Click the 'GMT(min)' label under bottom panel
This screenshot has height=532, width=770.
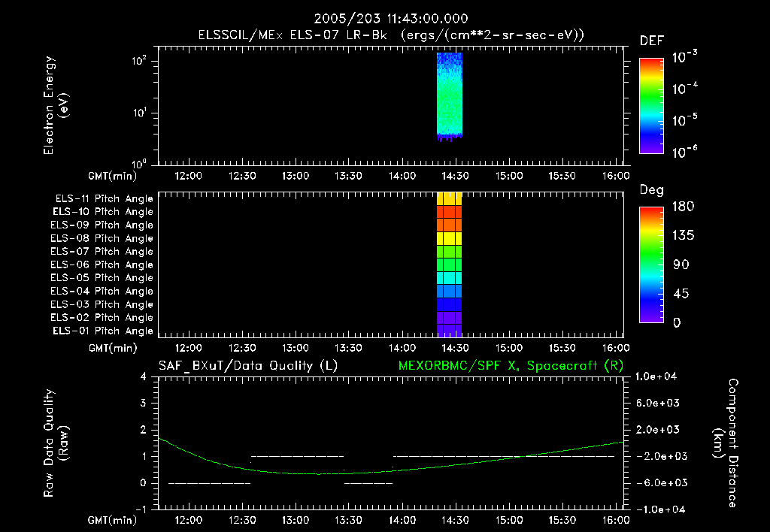point(113,520)
